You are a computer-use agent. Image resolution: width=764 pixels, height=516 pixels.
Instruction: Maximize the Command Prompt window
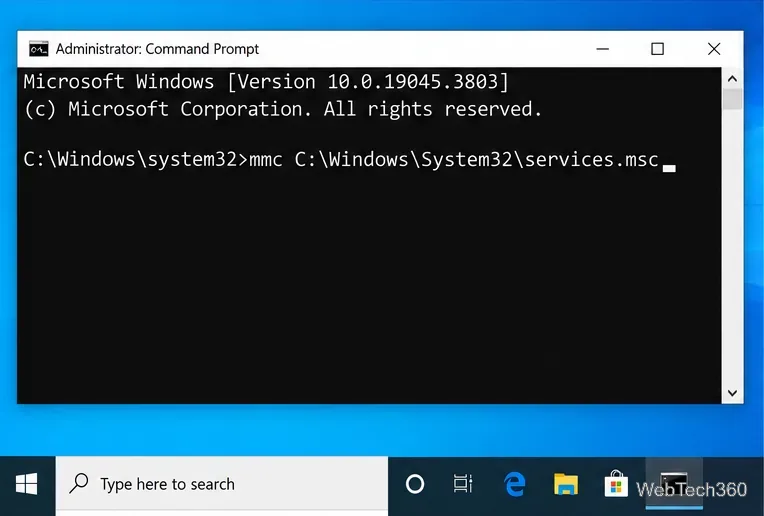pos(657,49)
